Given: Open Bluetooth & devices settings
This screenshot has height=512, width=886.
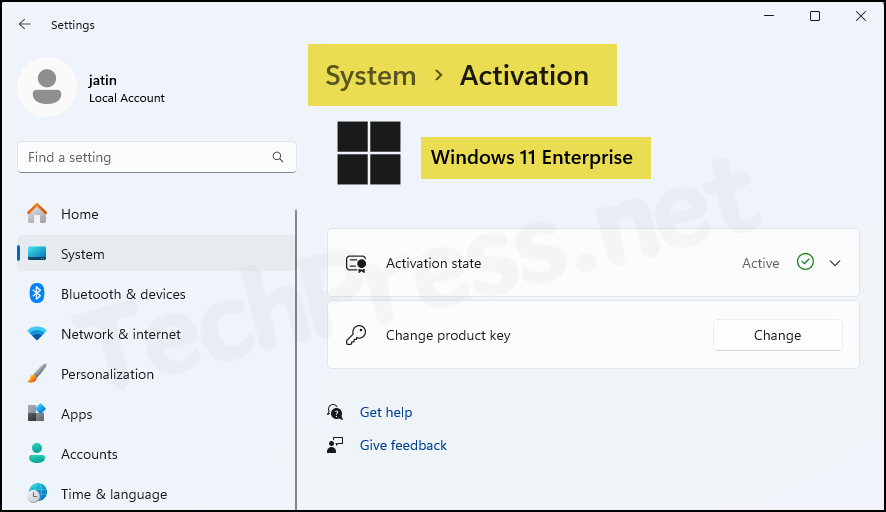Looking at the screenshot, I should tap(156, 294).
